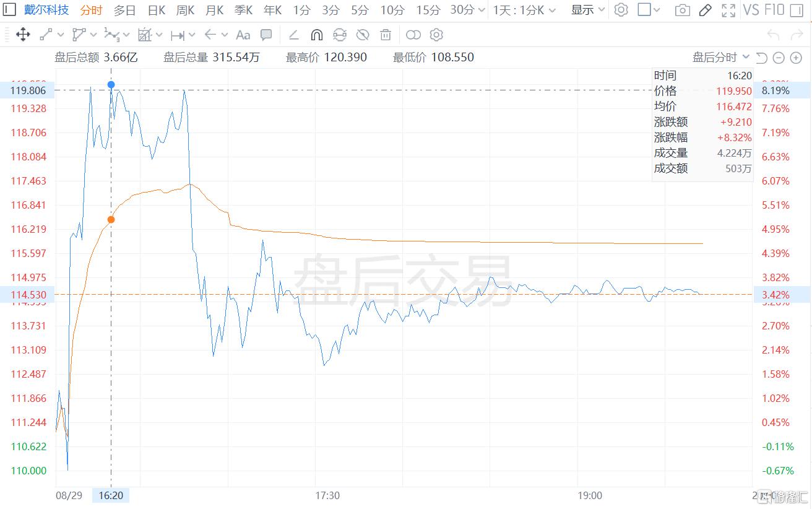
Task: Switch to the 分时 tab
Action: 92,10
